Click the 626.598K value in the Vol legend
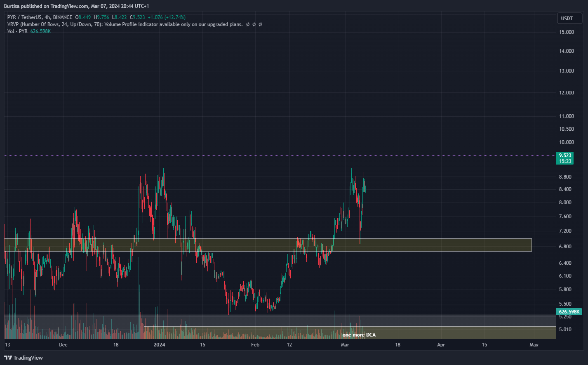 [40, 31]
